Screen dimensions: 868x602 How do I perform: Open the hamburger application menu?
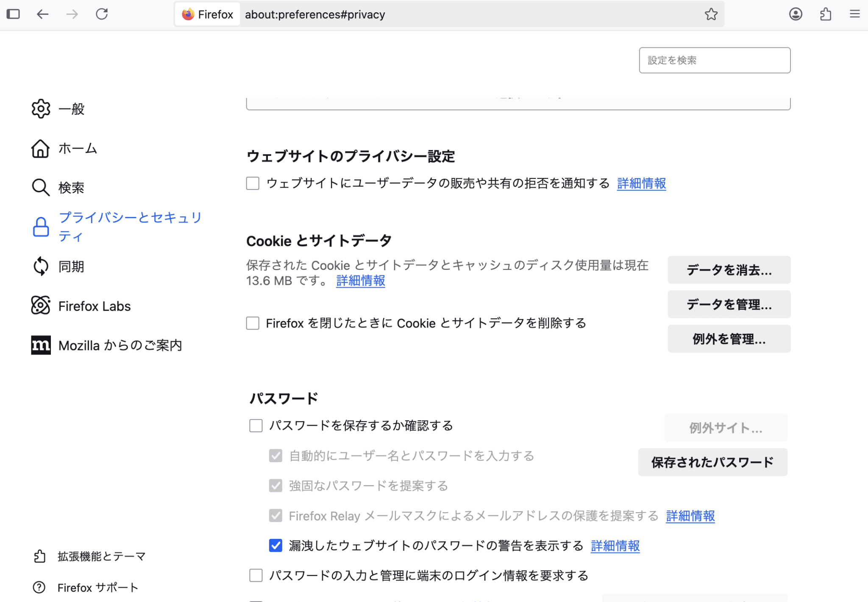[x=855, y=14]
